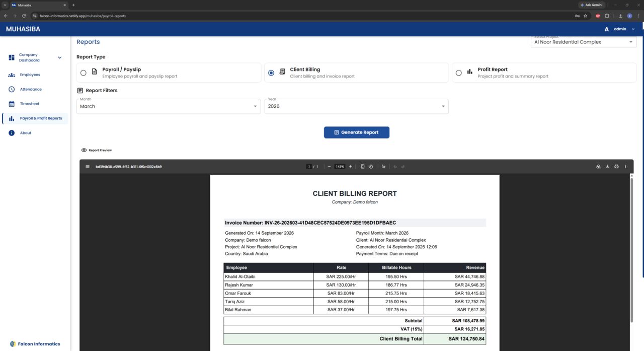Image resolution: width=644 pixels, height=351 pixels.
Task: Open the PDF viewer sidebar menu icon
Action: tap(88, 167)
